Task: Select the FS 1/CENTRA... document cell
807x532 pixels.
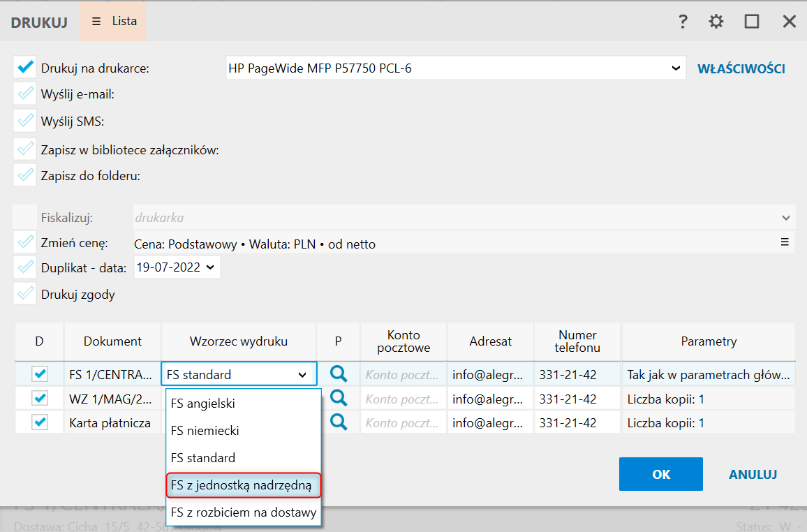Action: click(x=112, y=374)
